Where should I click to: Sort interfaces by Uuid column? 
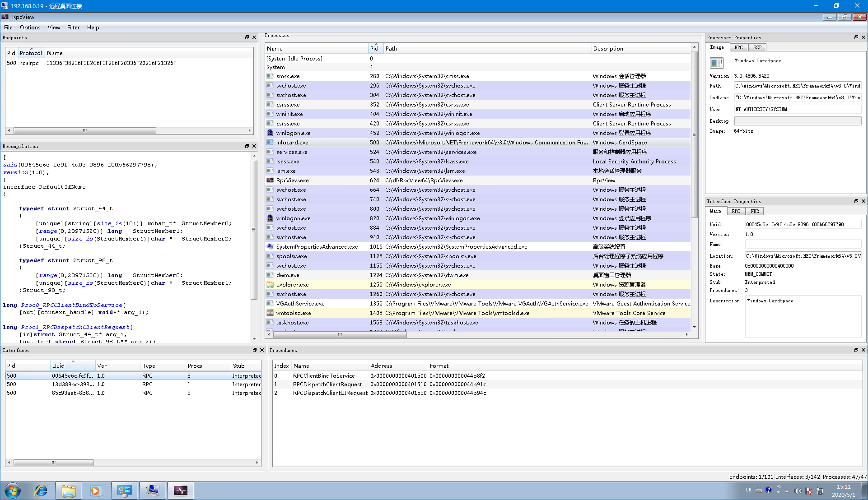tap(73, 366)
